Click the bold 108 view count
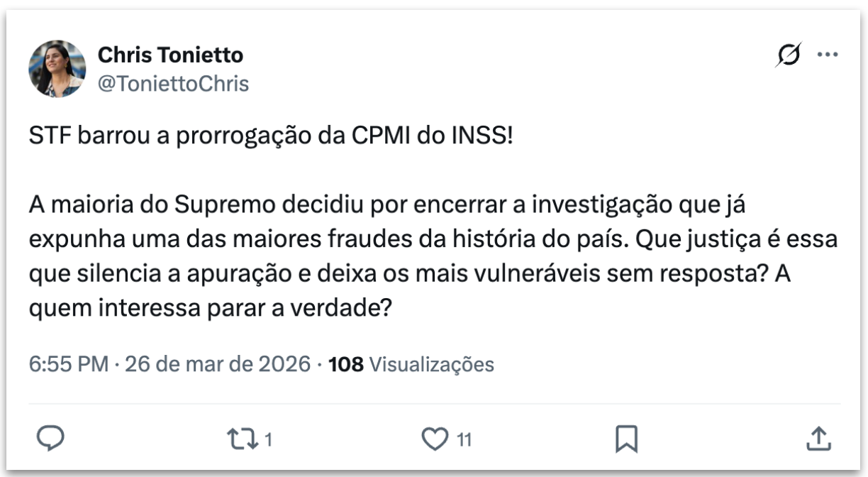Viewport: 868px width, 477px height. click(346, 365)
